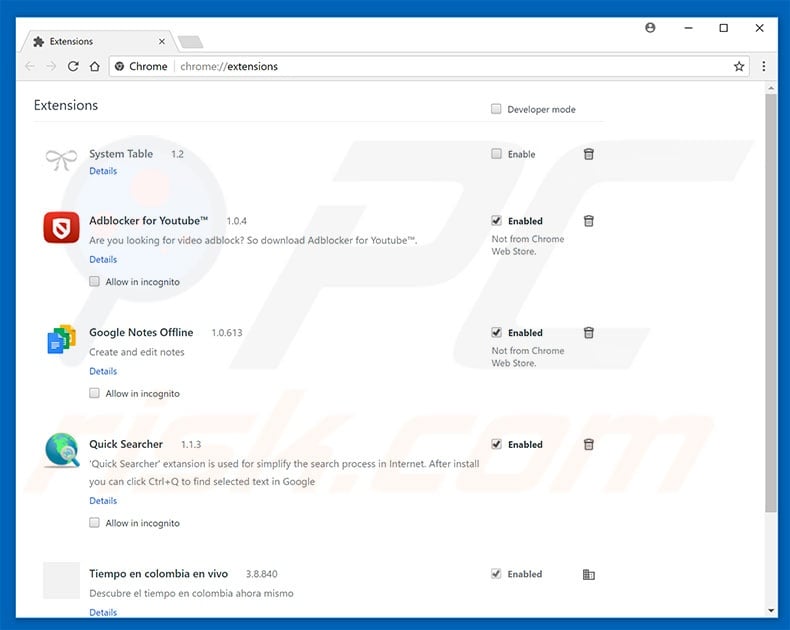790x630 pixels.
Task: Open Details link for Adblocker for Youtube
Action: click(103, 260)
